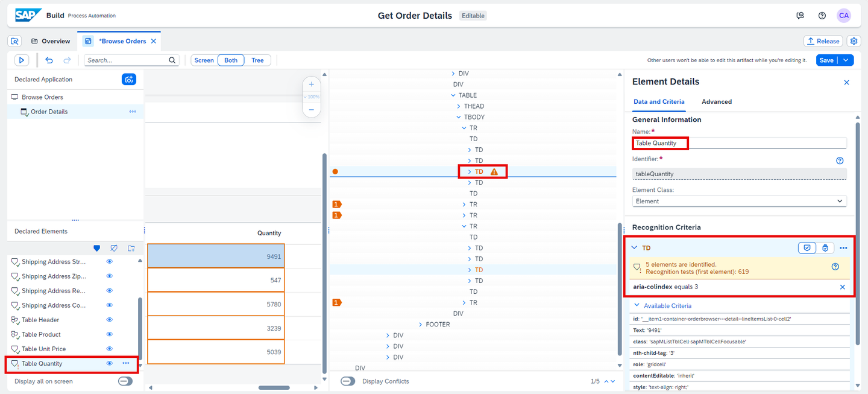
Task: Select the 9491 quantity cell in preview
Action: click(216, 256)
